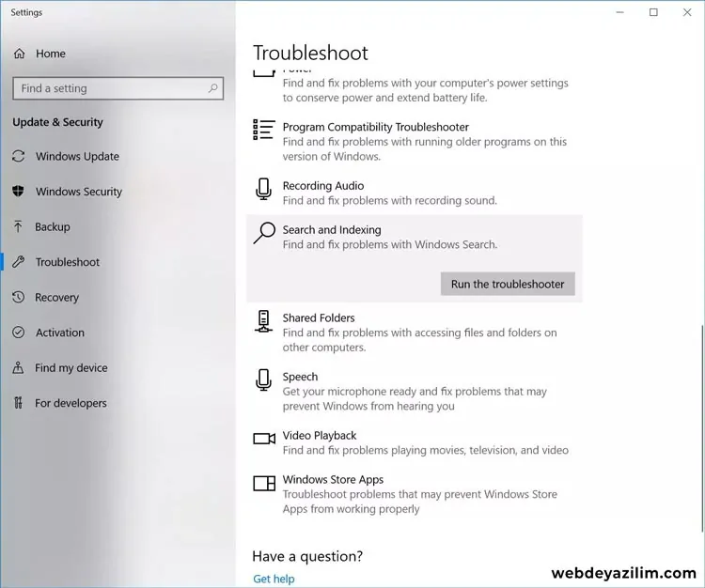Minimize the Settings window

(x=620, y=12)
